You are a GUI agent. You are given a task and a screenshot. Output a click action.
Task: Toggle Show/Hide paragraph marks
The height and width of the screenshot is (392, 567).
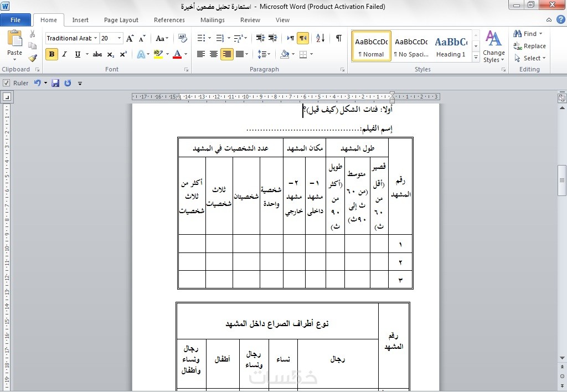(x=338, y=38)
